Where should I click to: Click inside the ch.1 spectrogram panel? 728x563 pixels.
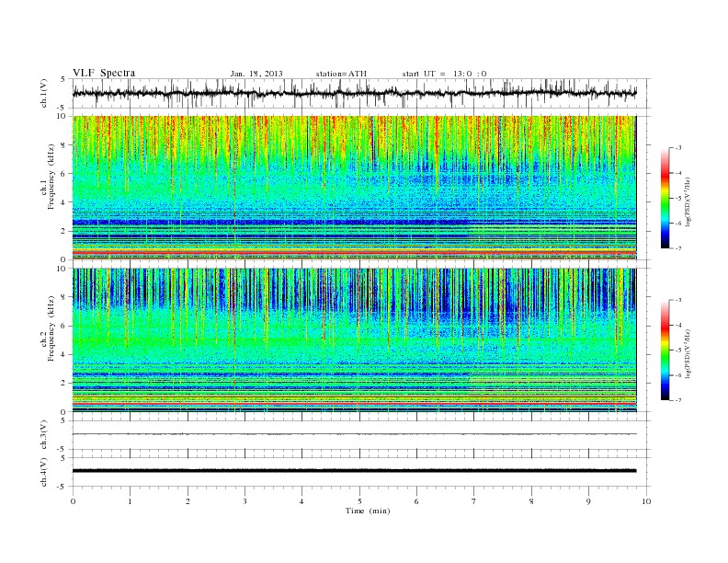pyautogui.click(x=354, y=188)
